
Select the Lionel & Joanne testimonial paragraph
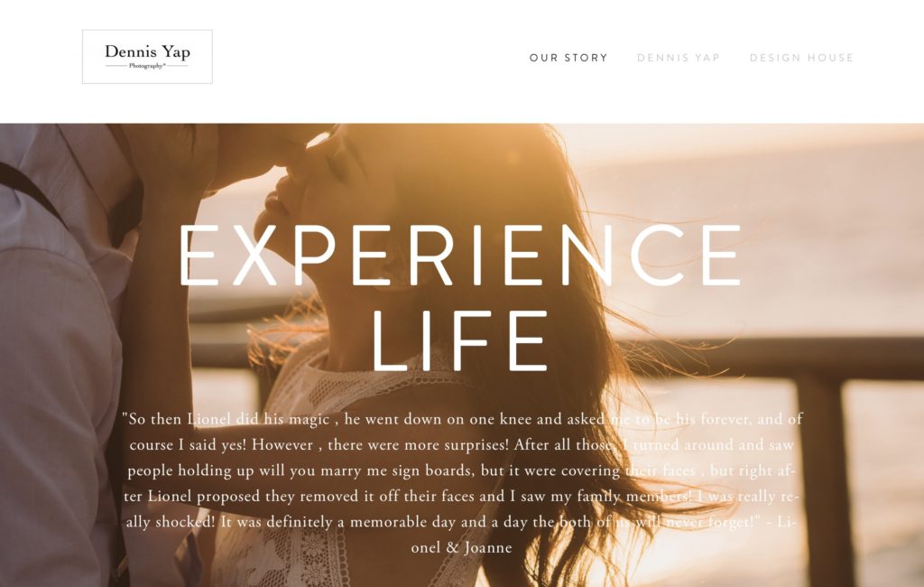tap(462, 483)
